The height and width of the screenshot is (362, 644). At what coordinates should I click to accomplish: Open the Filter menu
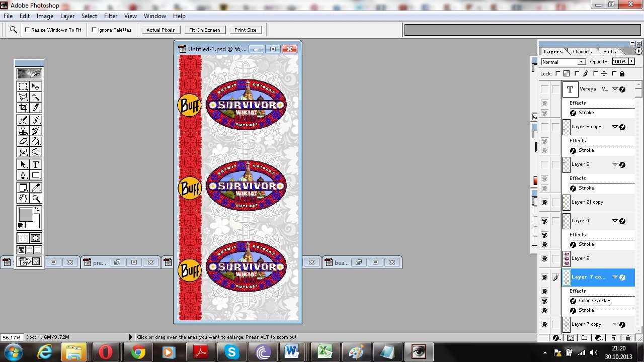click(111, 16)
